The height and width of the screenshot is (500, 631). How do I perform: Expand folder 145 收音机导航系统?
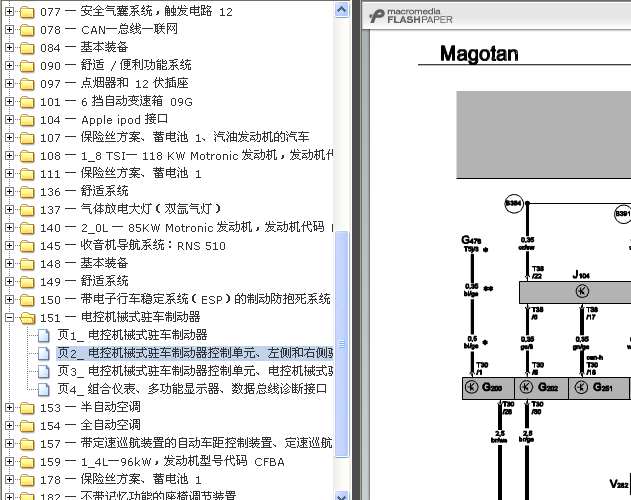tap(9, 246)
